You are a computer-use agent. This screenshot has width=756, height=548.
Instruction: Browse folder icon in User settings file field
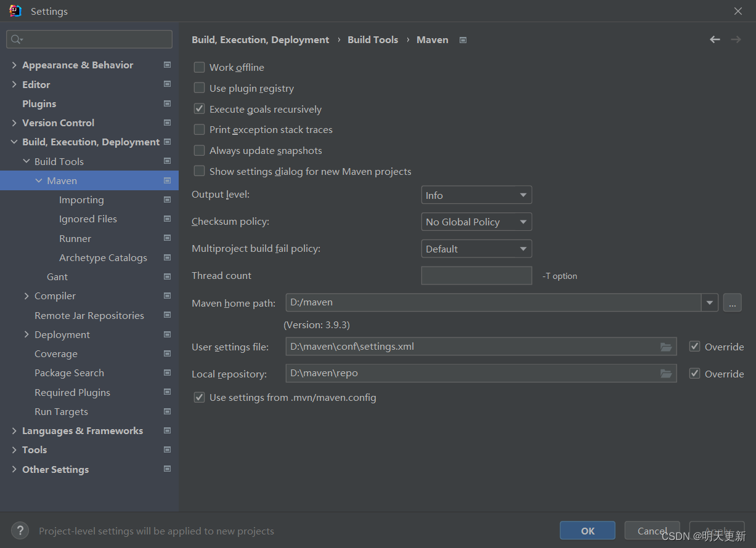tap(666, 347)
